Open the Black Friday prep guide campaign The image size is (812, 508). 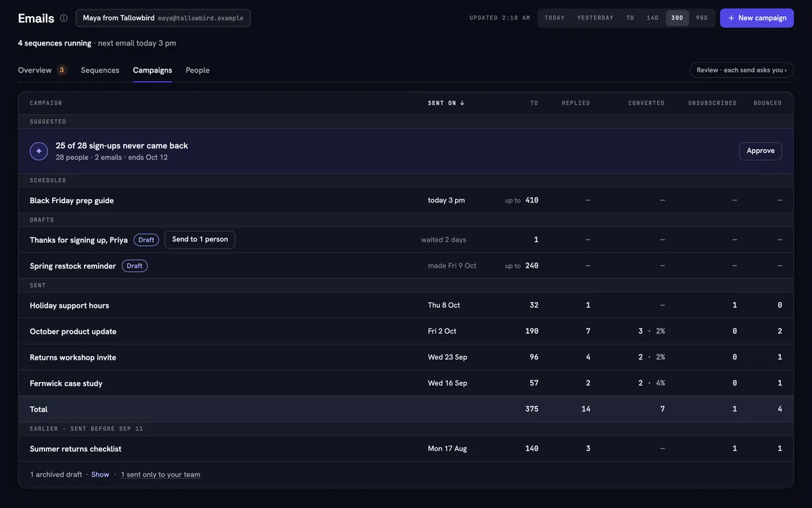pos(72,200)
